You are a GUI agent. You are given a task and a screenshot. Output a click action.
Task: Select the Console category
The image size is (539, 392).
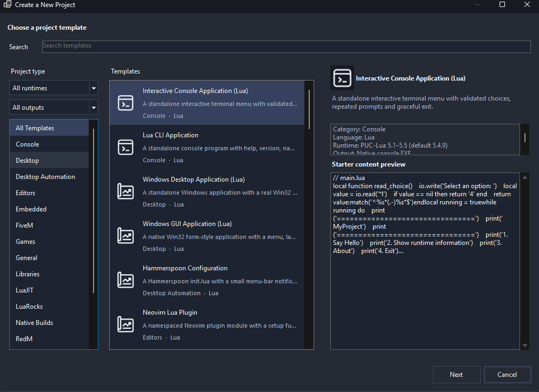(x=49, y=144)
